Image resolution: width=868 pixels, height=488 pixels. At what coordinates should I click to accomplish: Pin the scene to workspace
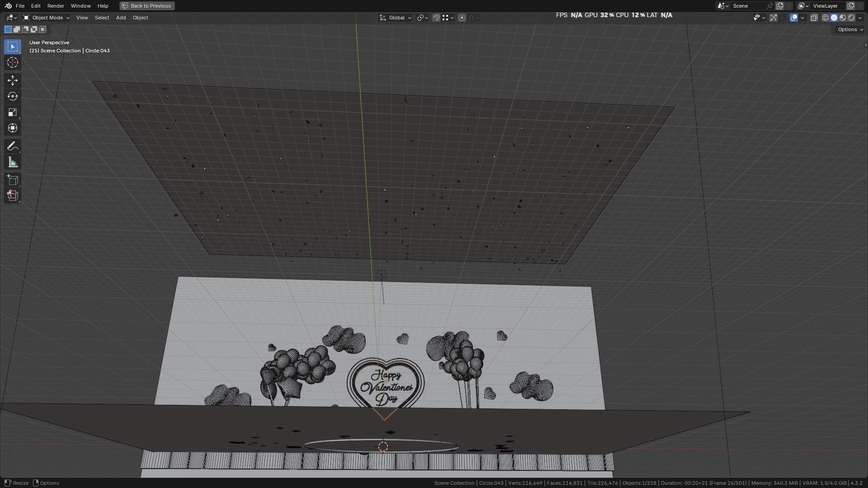click(770, 6)
